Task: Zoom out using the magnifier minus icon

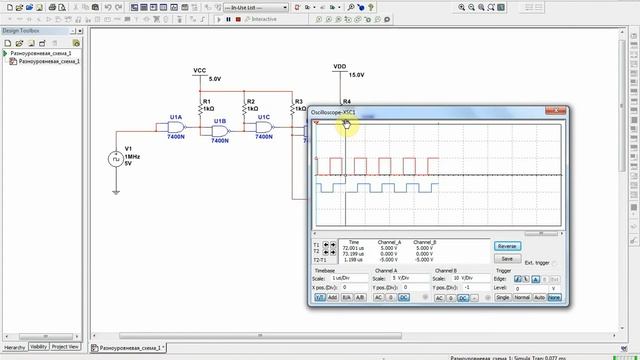Action: point(471,7)
